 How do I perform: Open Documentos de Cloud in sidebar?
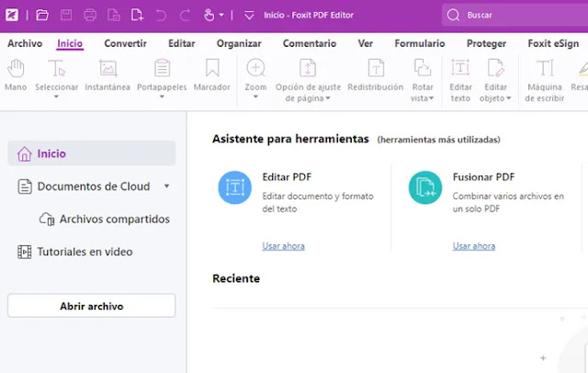click(94, 186)
